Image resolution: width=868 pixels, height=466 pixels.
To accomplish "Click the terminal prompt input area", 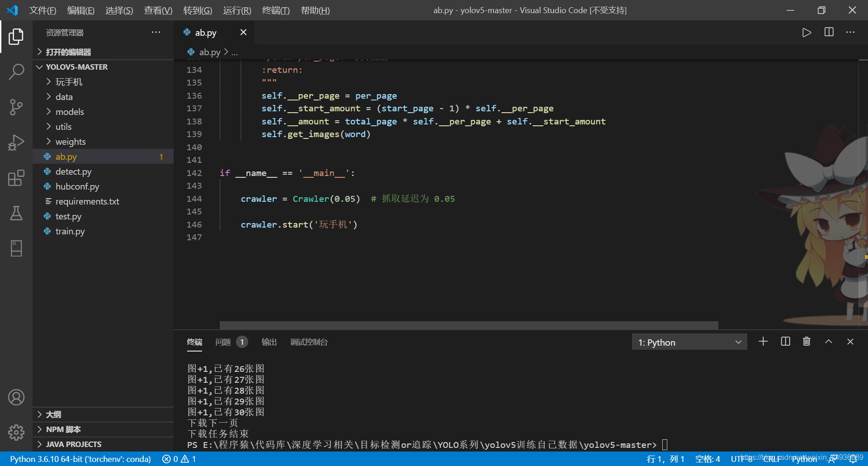I will (x=665, y=445).
